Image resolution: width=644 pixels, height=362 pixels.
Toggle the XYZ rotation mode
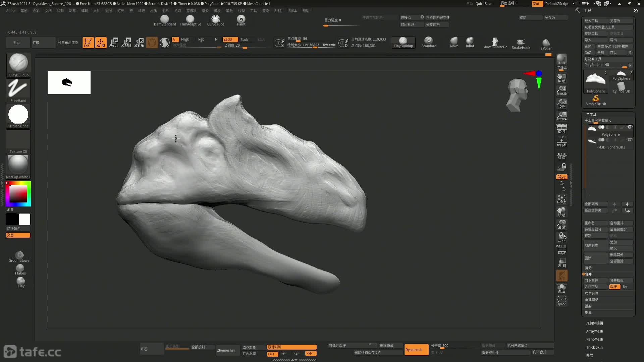pyautogui.click(x=561, y=177)
